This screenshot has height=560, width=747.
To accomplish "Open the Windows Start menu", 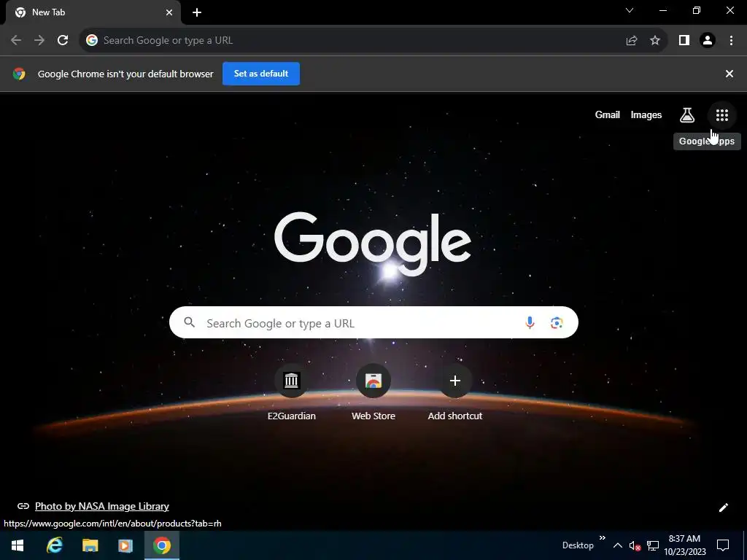I will [x=18, y=545].
